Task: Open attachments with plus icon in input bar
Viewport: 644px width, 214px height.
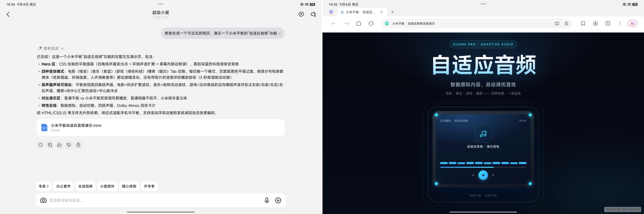Action: pos(278,201)
